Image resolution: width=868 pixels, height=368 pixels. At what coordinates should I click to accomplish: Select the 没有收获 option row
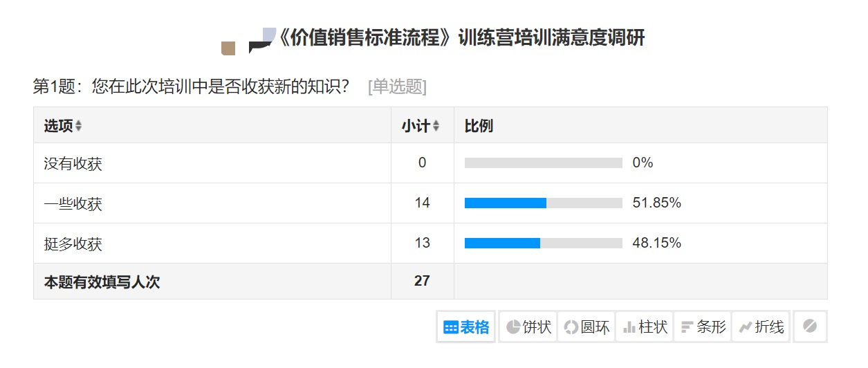(430, 163)
